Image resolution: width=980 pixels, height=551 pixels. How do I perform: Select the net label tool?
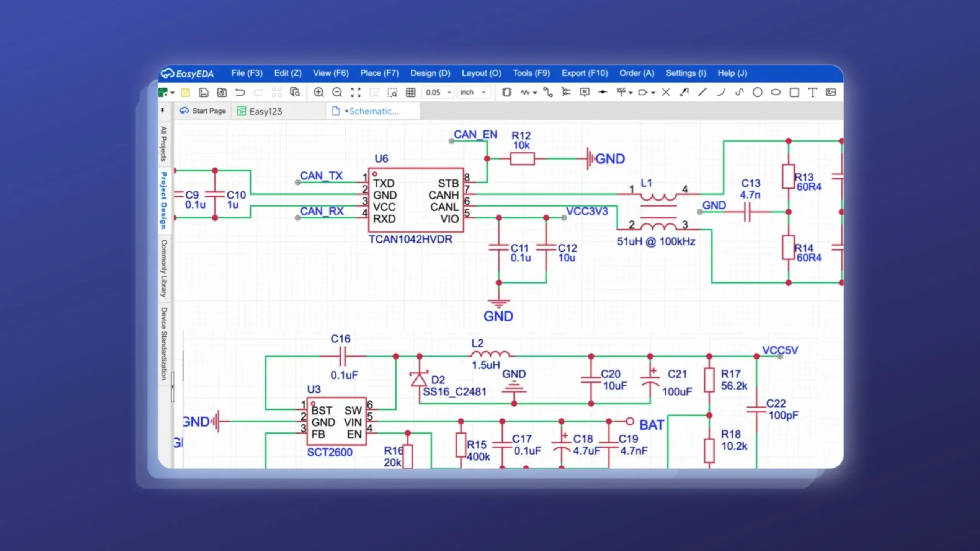585,92
